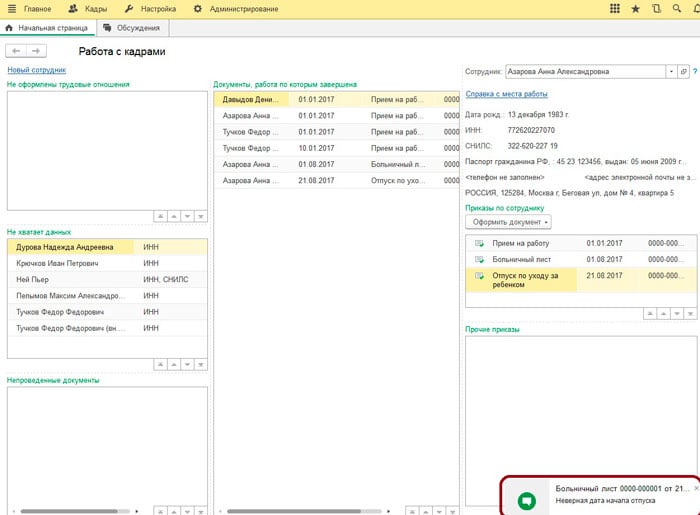Open Справка с места работы link

click(x=507, y=94)
